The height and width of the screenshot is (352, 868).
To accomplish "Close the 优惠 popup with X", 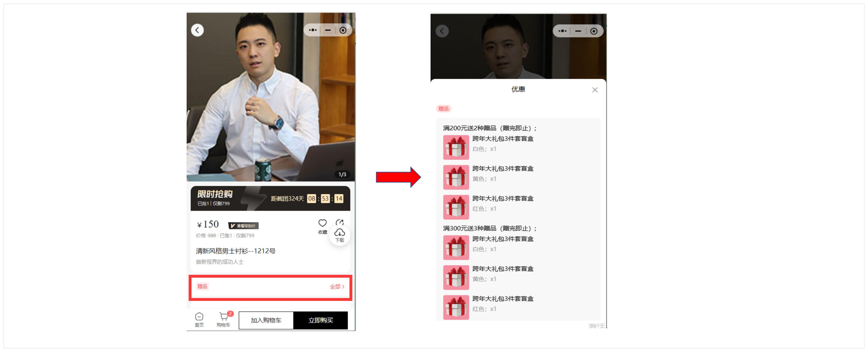I will 595,90.
